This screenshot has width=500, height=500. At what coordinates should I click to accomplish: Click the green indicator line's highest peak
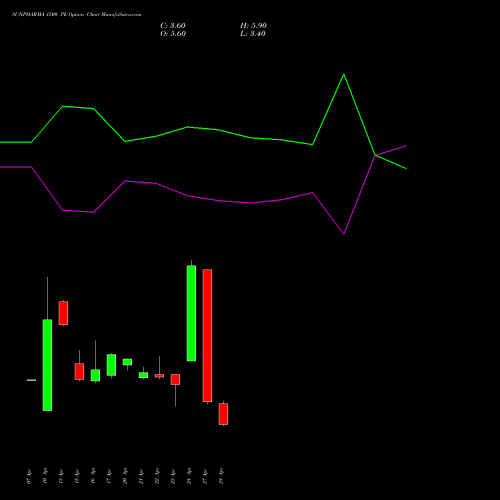coord(344,74)
